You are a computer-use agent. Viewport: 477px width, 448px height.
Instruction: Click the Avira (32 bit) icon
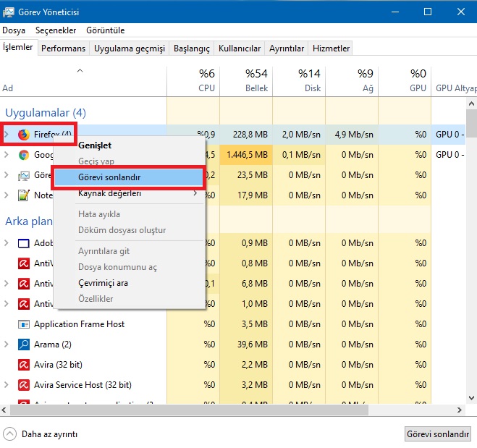(x=24, y=365)
